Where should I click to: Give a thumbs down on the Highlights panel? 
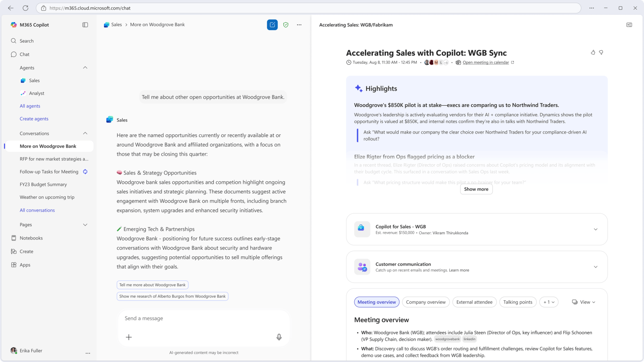coord(601,52)
